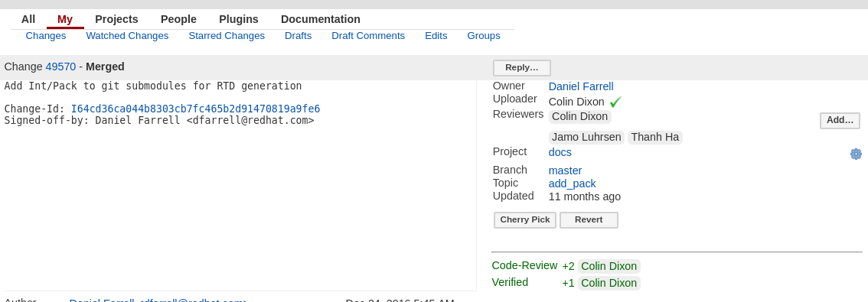Screen dimensions: 868x302
Task: Click the Jamo Luhrsen reviewer chip
Action: tap(586, 137)
